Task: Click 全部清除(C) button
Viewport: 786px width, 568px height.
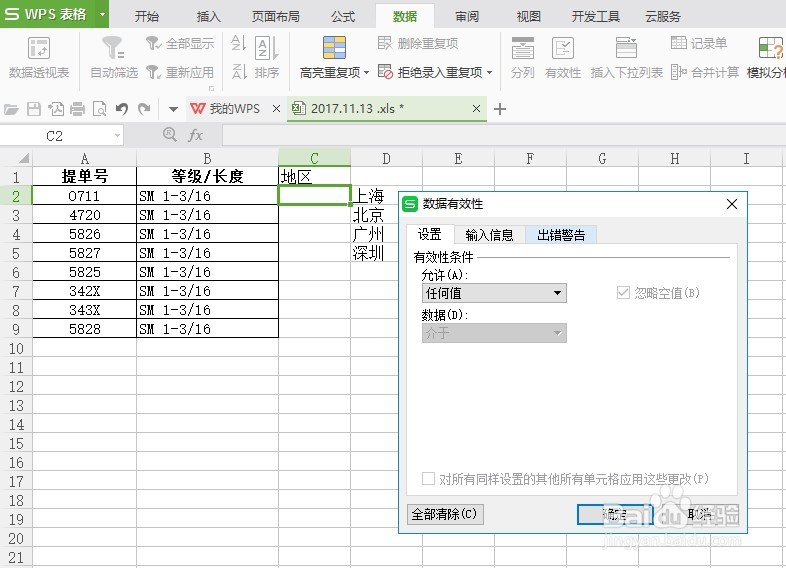Action: (x=445, y=514)
